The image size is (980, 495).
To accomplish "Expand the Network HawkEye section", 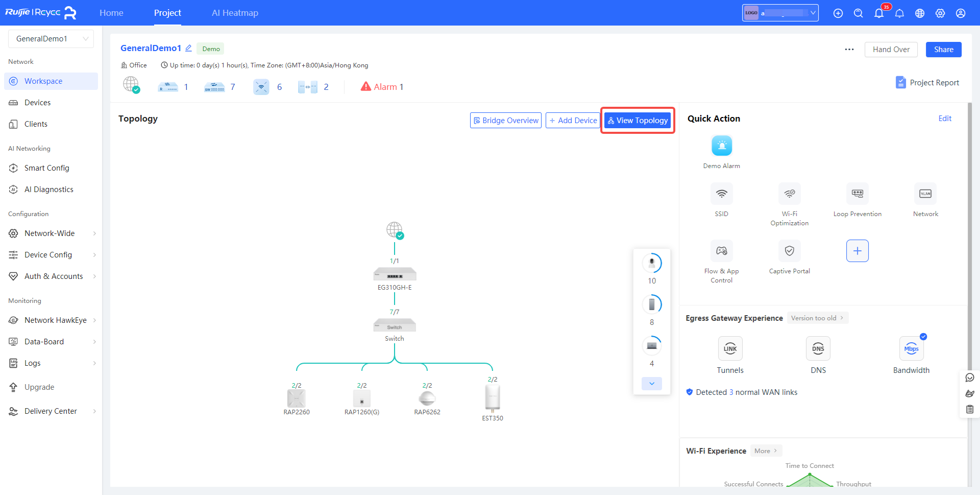I will click(x=51, y=320).
